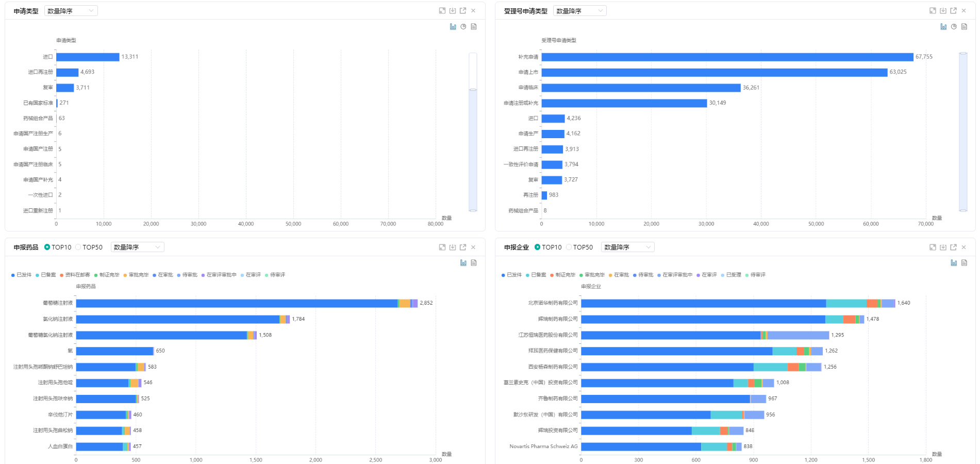Open 受理号申请类型 sort order dropdown
The image size is (980, 464).
579,11
